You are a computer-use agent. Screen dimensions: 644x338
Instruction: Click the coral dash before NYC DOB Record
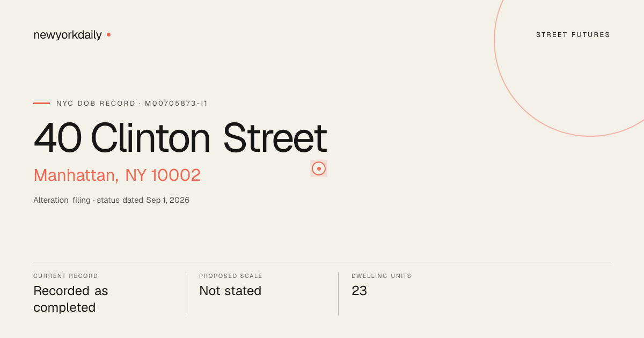click(41, 103)
